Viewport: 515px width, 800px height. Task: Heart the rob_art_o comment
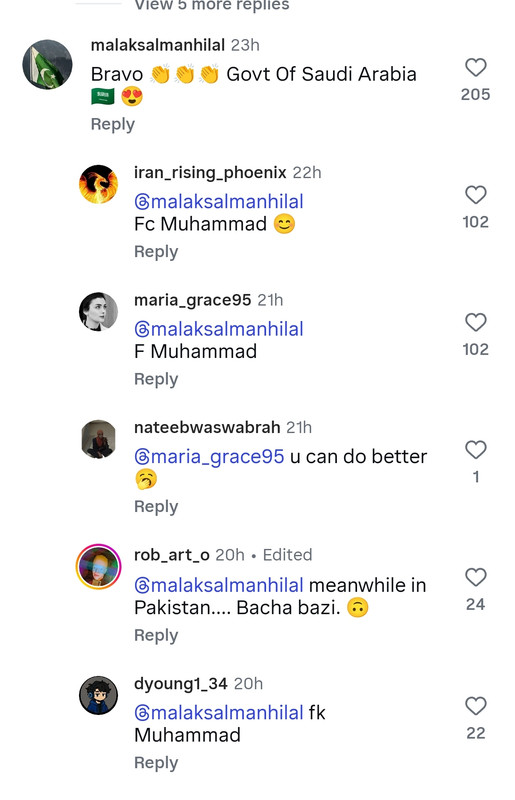click(475, 578)
